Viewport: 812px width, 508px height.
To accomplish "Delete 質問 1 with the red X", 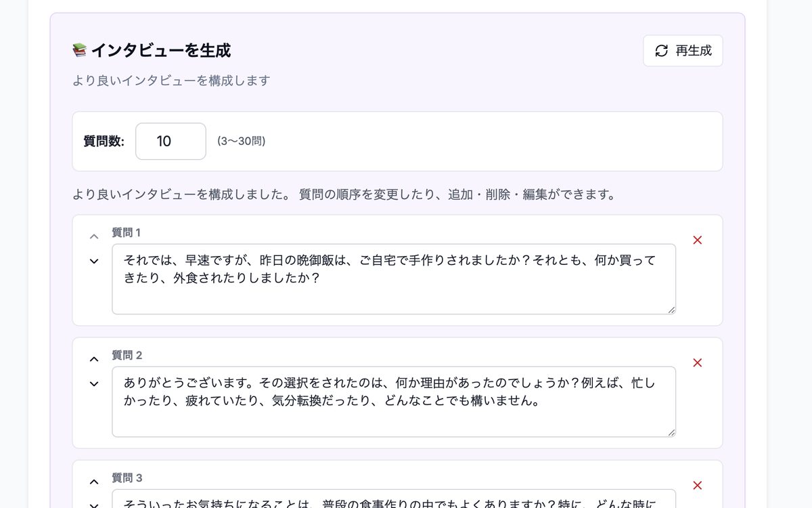I will click(698, 240).
